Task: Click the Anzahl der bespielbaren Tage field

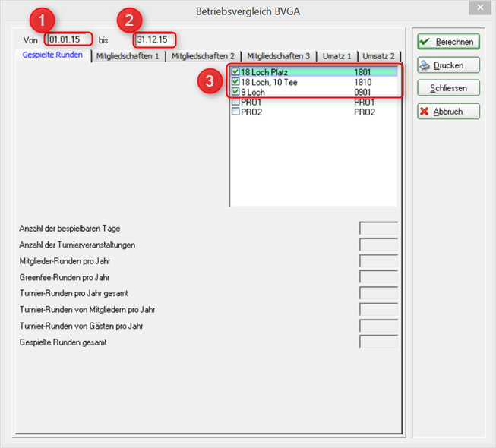Action: tap(378, 228)
